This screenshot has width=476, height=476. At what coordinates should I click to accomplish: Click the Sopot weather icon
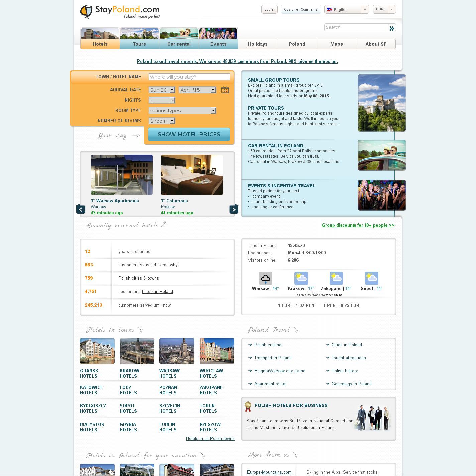(371, 278)
